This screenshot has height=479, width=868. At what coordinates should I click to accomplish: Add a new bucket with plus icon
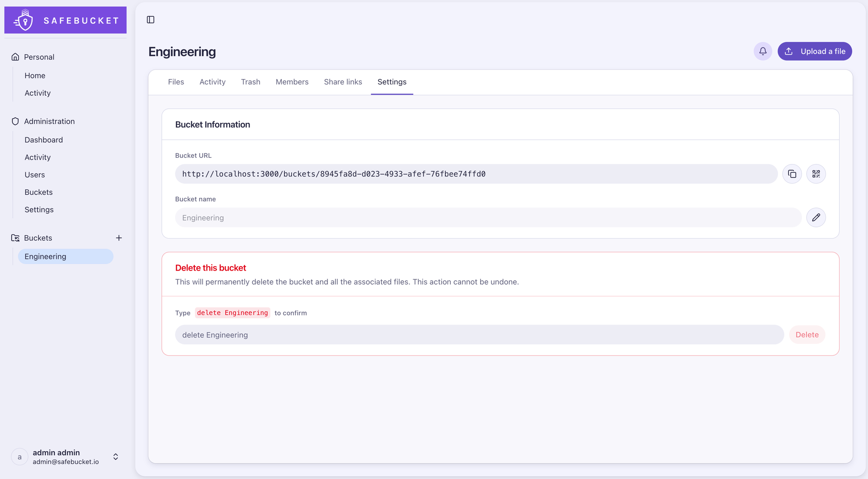[119, 238]
